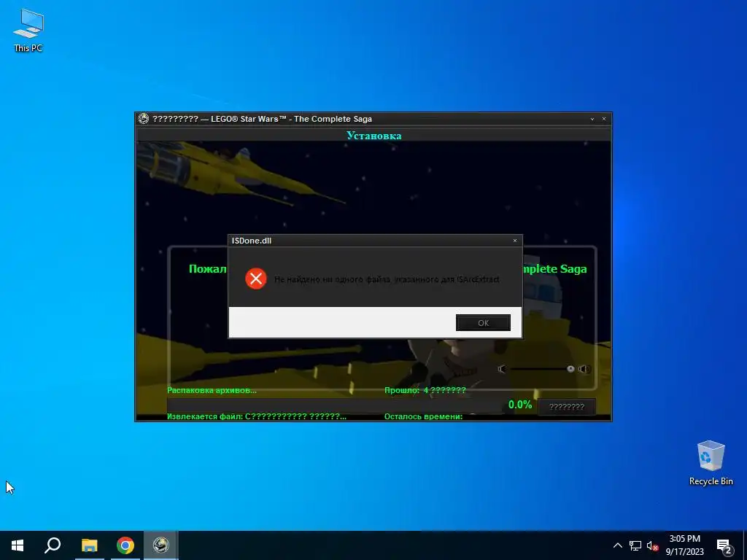Show hidden system tray icons

coord(617,545)
